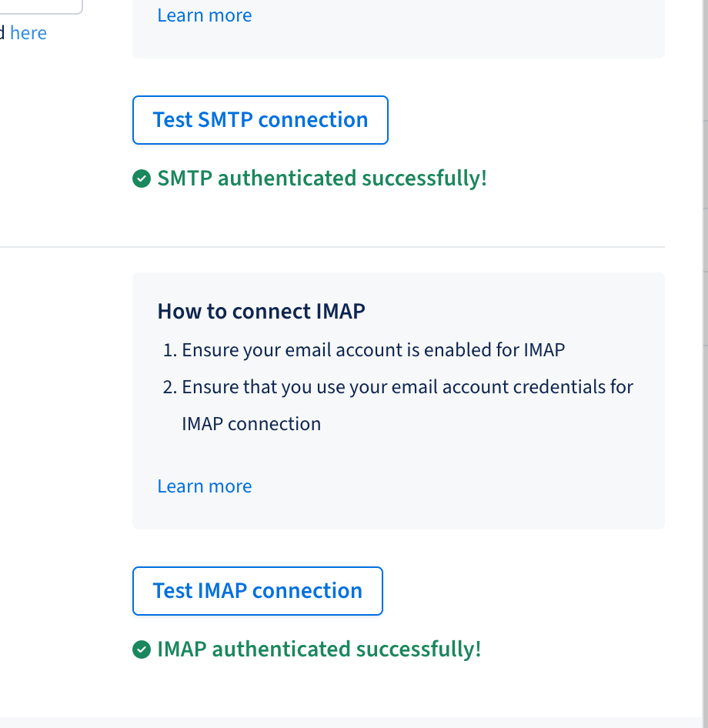This screenshot has width=708, height=728.
Task: Focus the partially visible input field top-left
Action: pos(38,6)
